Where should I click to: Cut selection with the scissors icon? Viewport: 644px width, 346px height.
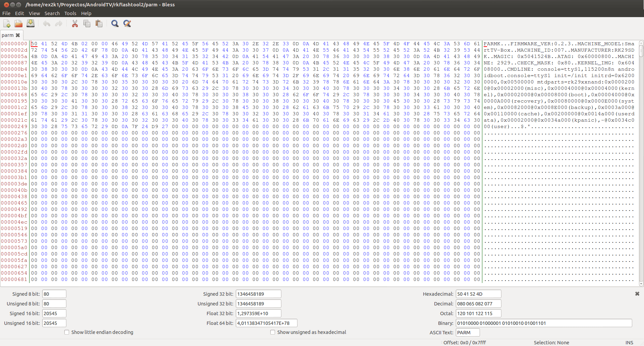[x=75, y=23]
